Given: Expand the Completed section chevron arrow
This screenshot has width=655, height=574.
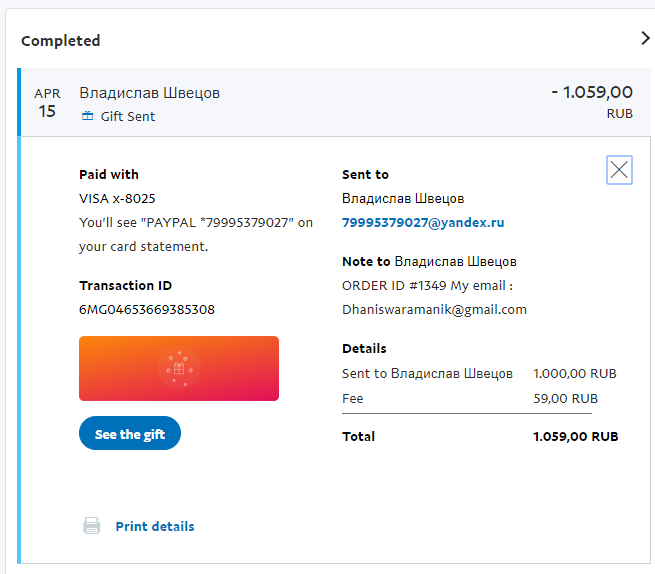Looking at the screenshot, I should click(645, 39).
